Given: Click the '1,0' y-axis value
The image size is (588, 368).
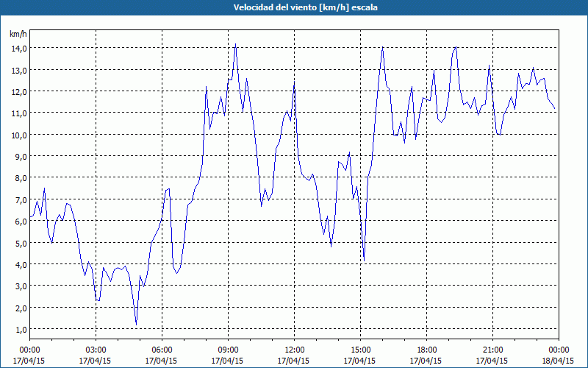Looking at the screenshot, I should tap(21, 330).
